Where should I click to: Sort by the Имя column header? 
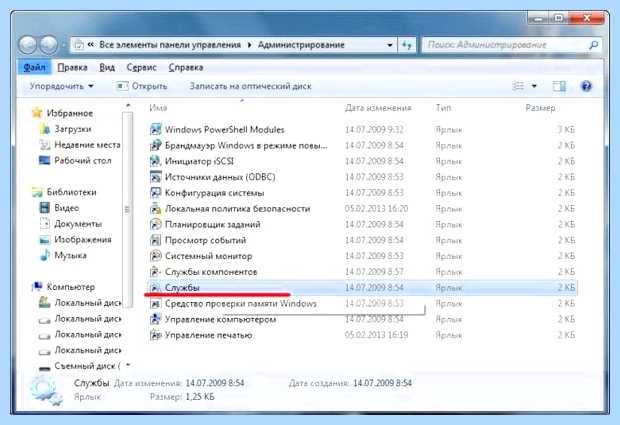159,108
